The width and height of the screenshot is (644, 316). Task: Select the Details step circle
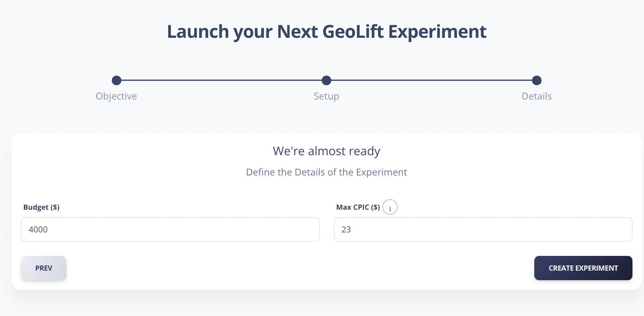coord(537,80)
